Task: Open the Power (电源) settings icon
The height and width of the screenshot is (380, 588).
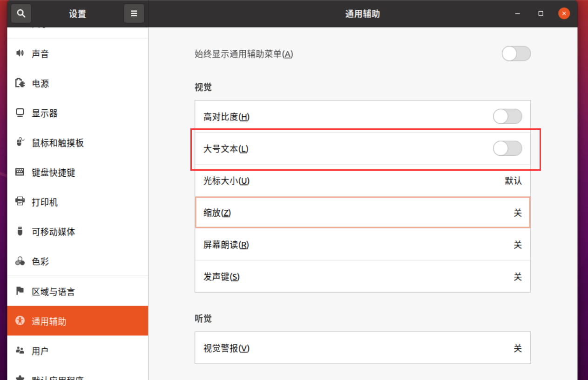Action: tap(20, 83)
